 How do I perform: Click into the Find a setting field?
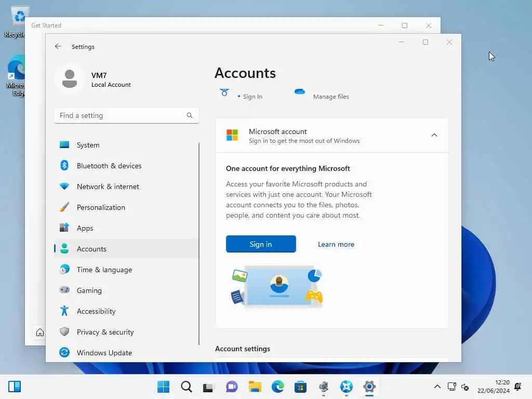click(x=126, y=115)
